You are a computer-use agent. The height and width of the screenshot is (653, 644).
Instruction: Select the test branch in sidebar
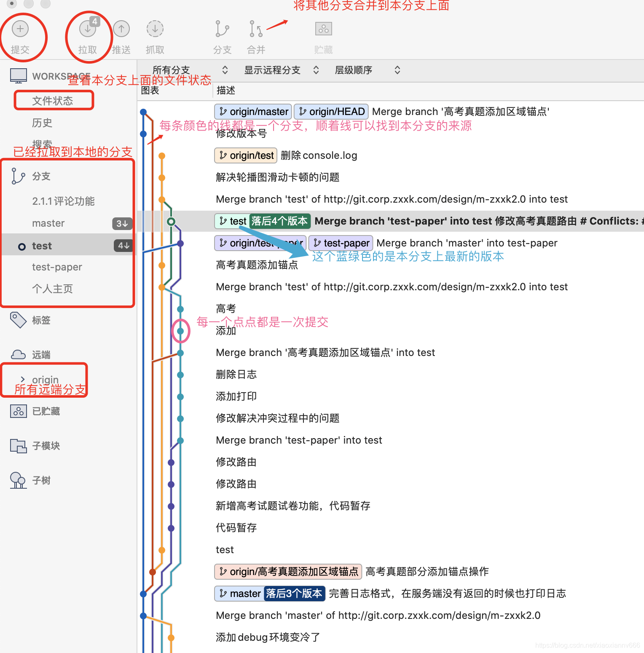pos(42,246)
